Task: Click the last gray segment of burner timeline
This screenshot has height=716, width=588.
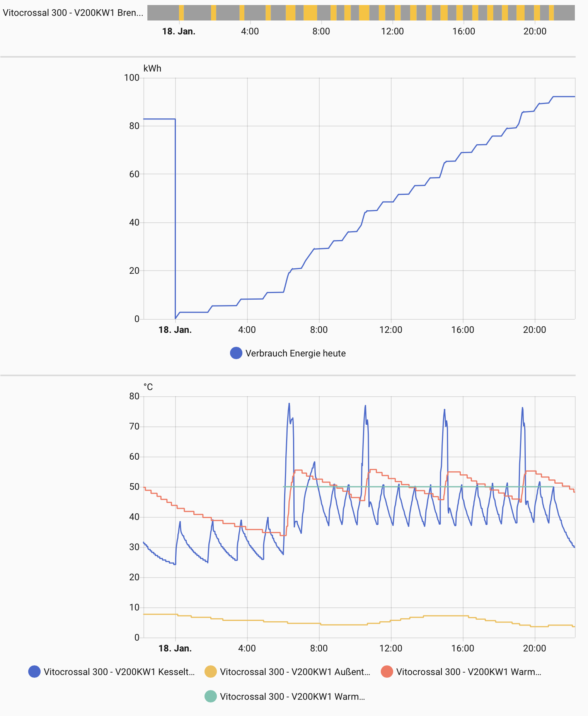Action: [564, 13]
